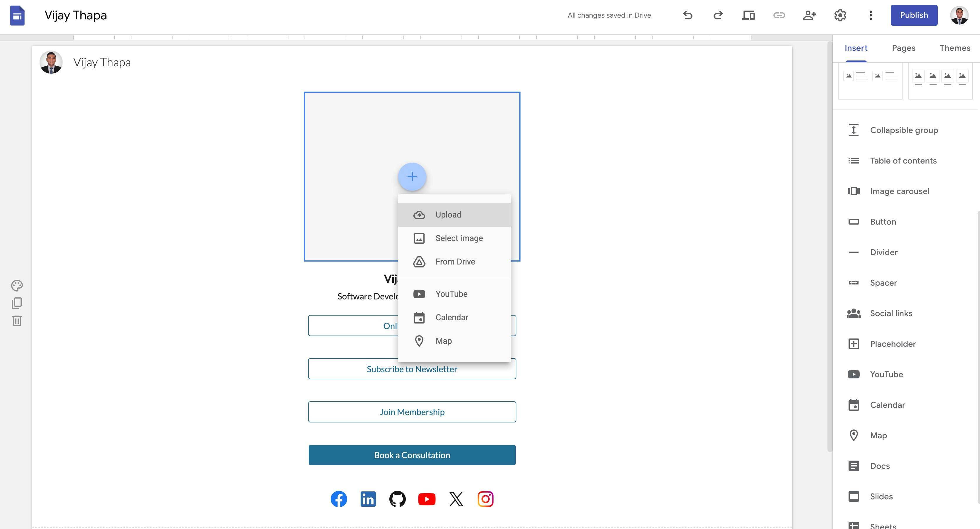Viewport: 980px width, 529px height.
Task: Click the Instagram social icon
Action: (485, 499)
